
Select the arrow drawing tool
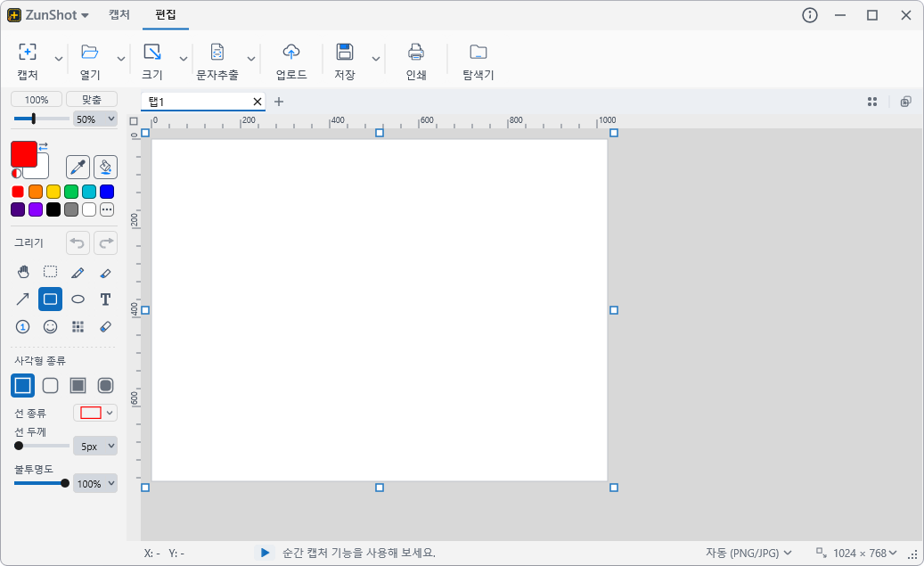(23, 299)
